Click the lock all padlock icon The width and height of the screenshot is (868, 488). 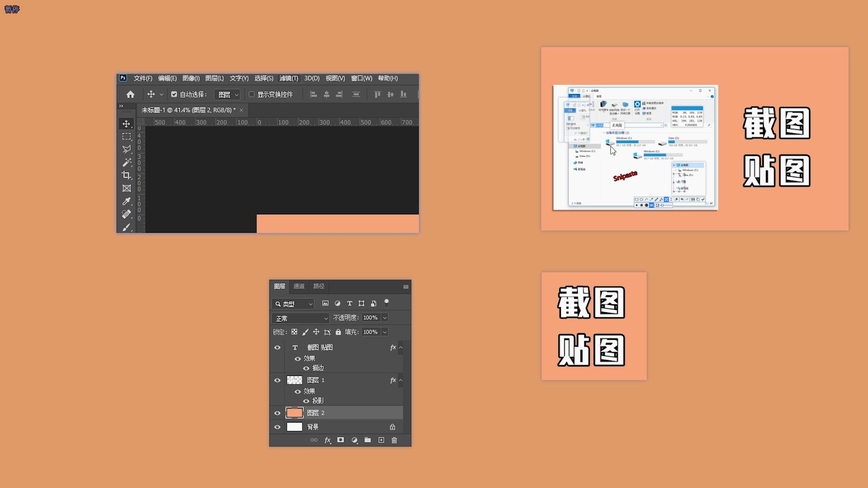(x=338, y=332)
